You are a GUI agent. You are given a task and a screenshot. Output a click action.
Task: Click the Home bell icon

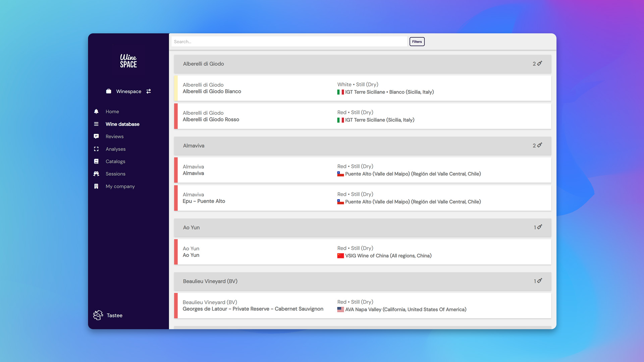[96, 112]
